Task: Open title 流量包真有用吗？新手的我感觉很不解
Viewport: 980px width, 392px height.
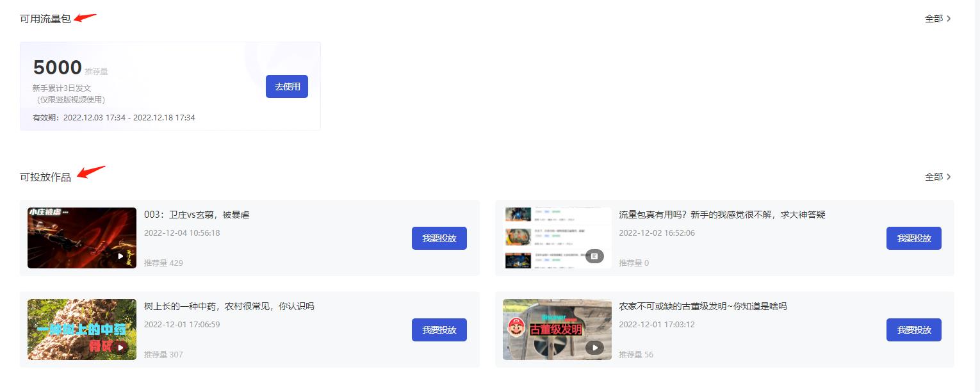Action: (x=722, y=215)
